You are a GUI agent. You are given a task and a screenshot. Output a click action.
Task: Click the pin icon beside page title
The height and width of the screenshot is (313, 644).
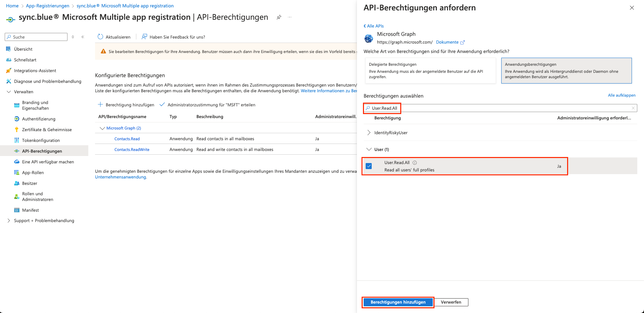pos(279,17)
